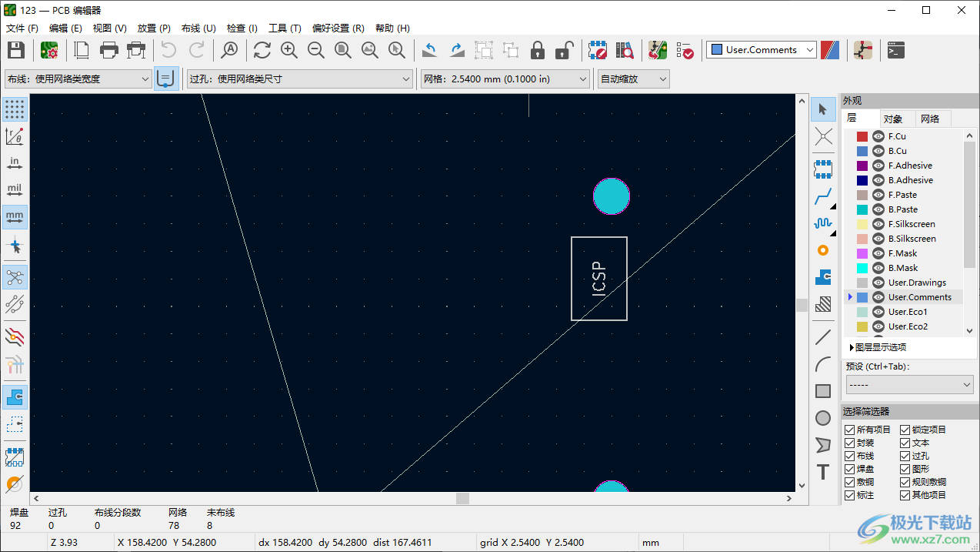Screen dimensions: 980x552
Task: Select the Route Tracks tool
Action: point(822,197)
